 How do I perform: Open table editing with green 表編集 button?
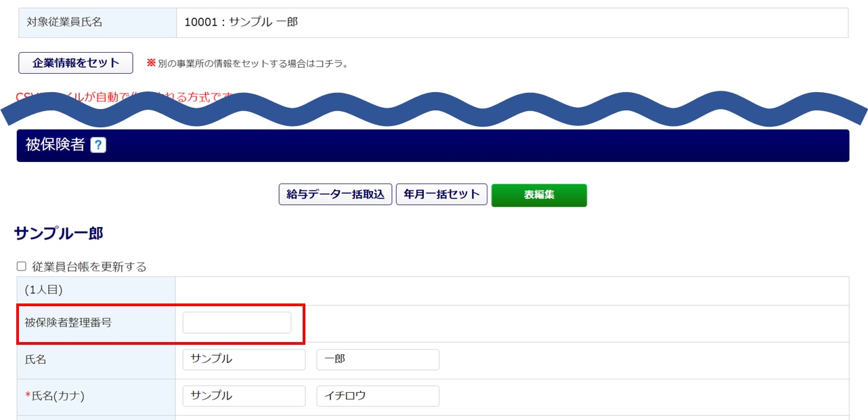pos(539,194)
